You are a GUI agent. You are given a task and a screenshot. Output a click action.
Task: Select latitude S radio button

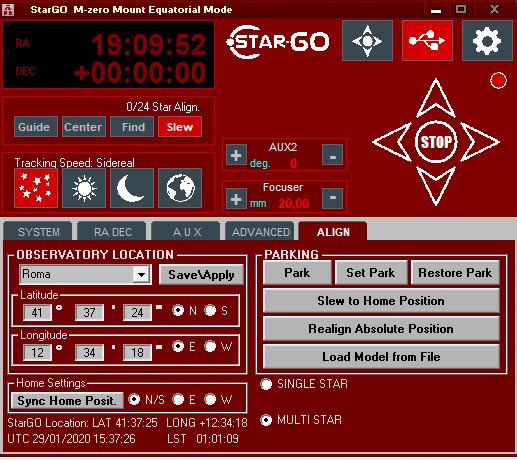point(210,311)
